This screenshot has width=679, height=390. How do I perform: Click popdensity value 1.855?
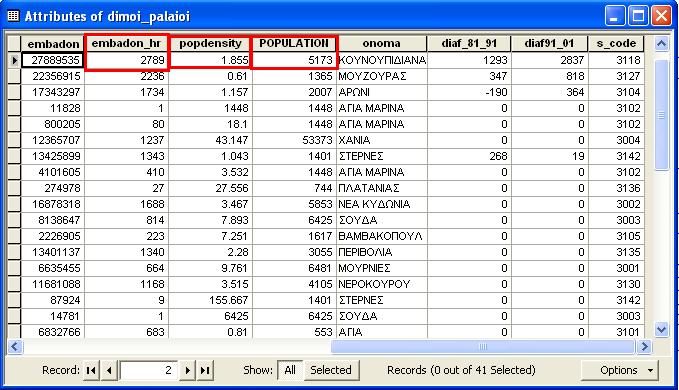point(210,60)
